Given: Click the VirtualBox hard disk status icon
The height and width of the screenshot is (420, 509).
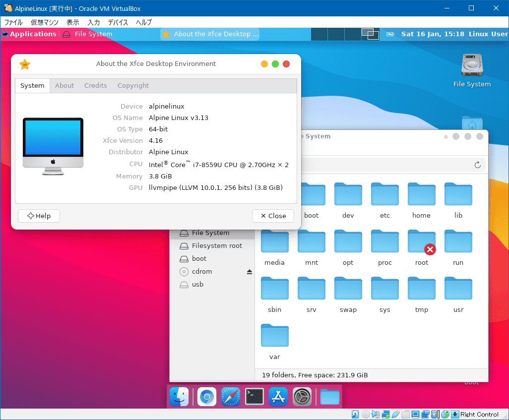Looking at the screenshot, I should pos(355,414).
